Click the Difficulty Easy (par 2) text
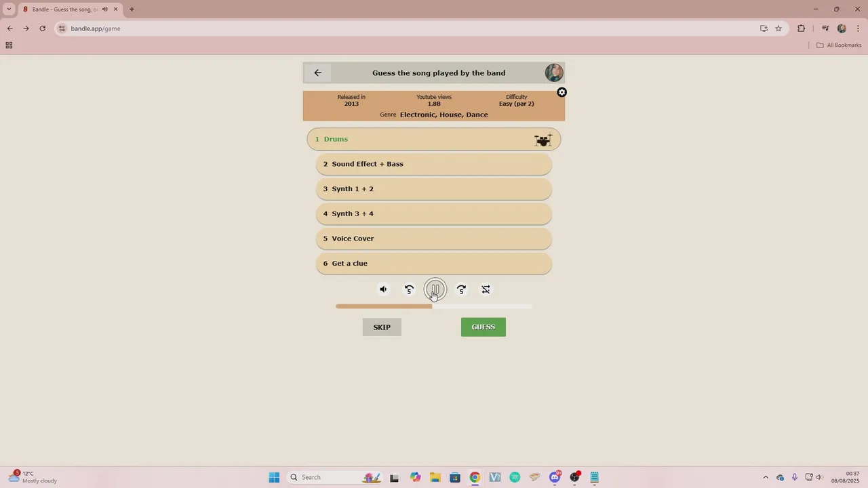The width and height of the screenshot is (868, 488). [x=517, y=100]
